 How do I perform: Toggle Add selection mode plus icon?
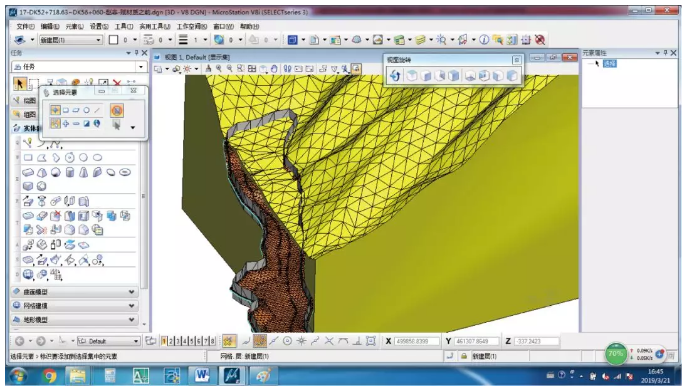click(x=65, y=123)
